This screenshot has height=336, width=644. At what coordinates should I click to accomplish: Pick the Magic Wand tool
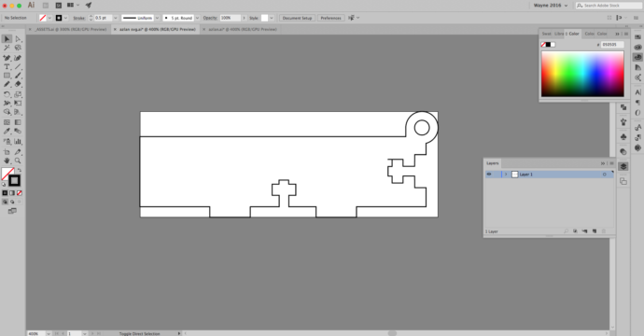click(x=7, y=48)
